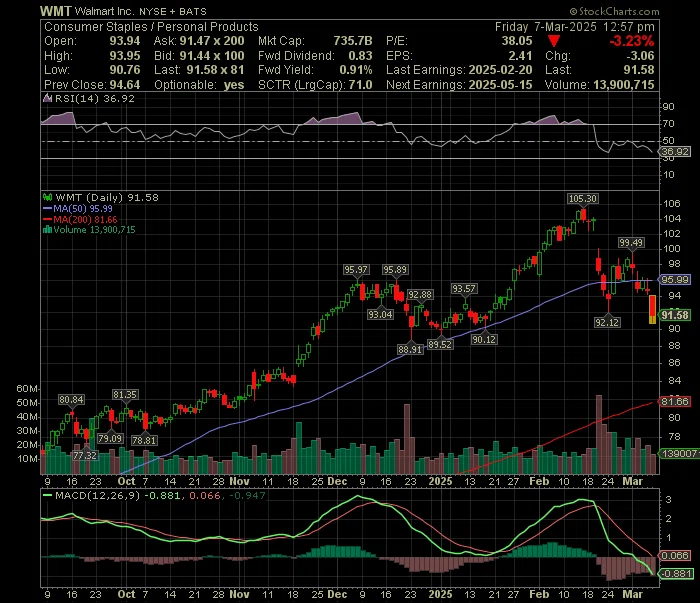The height and width of the screenshot is (603, 700).
Task: Click the Next Earnings date 2025-05-15
Action: (x=500, y=85)
